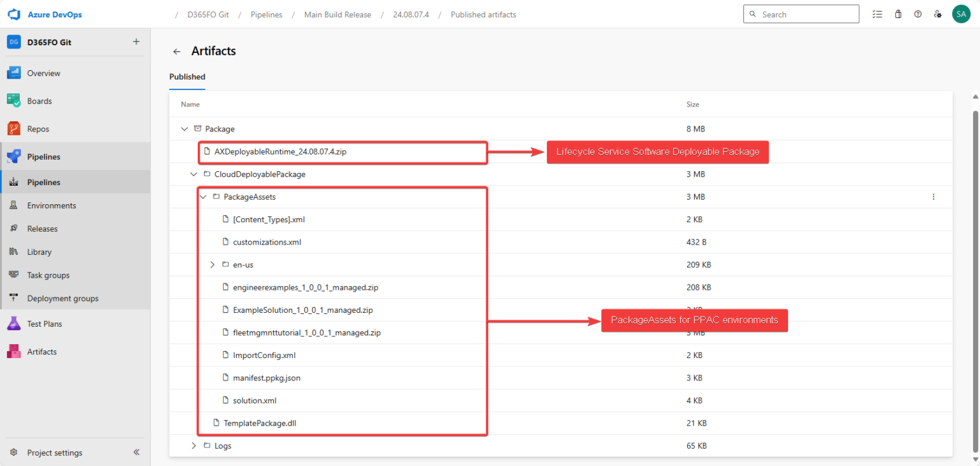Open the Artifacts section from the sidebar
Screen dimensions: 980x466
tap(41, 351)
